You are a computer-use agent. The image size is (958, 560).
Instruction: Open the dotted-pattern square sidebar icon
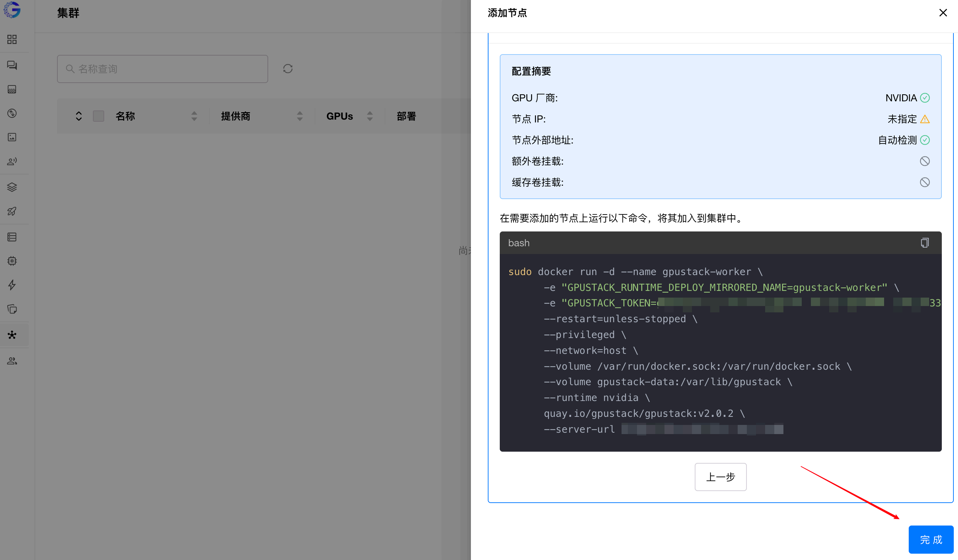(x=12, y=89)
